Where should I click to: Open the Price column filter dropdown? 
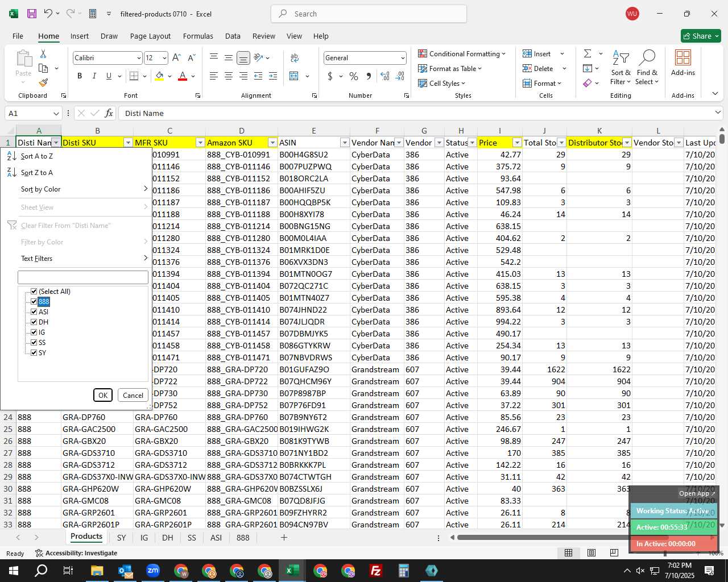point(517,143)
